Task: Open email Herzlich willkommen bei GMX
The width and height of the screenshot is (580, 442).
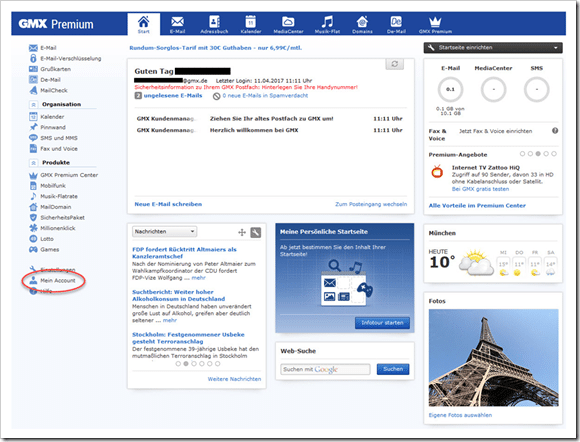Action: (x=269, y=130)
